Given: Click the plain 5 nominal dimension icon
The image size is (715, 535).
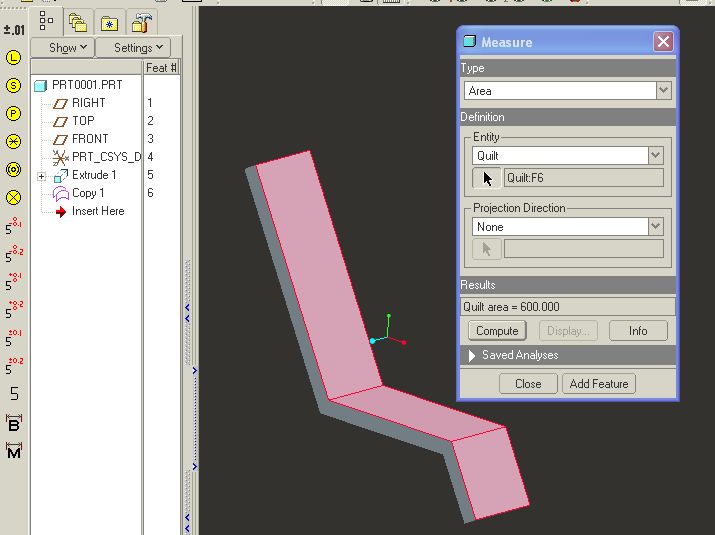Looking at the screenshot, I should click(14, 394).
